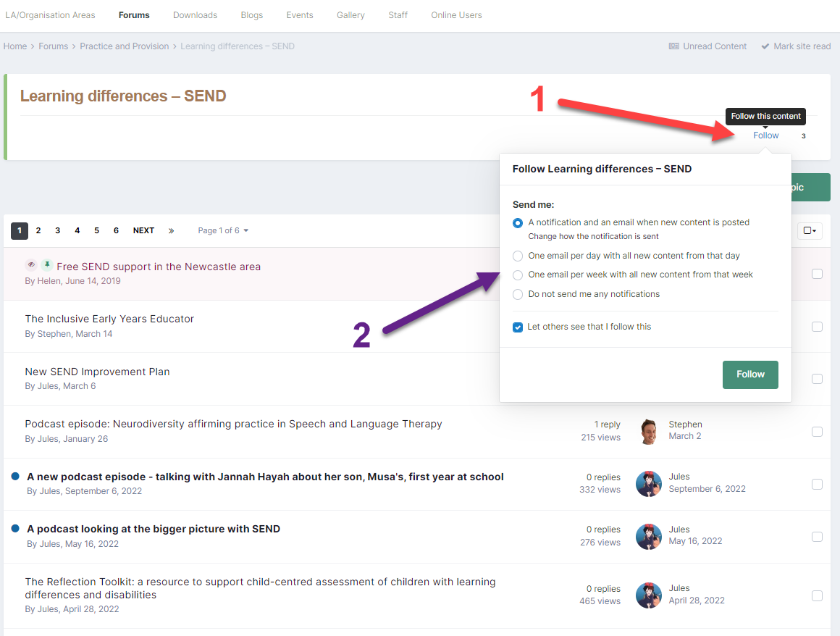
Task: Go to page 2 of topics
Action: [x=38, y=230]
